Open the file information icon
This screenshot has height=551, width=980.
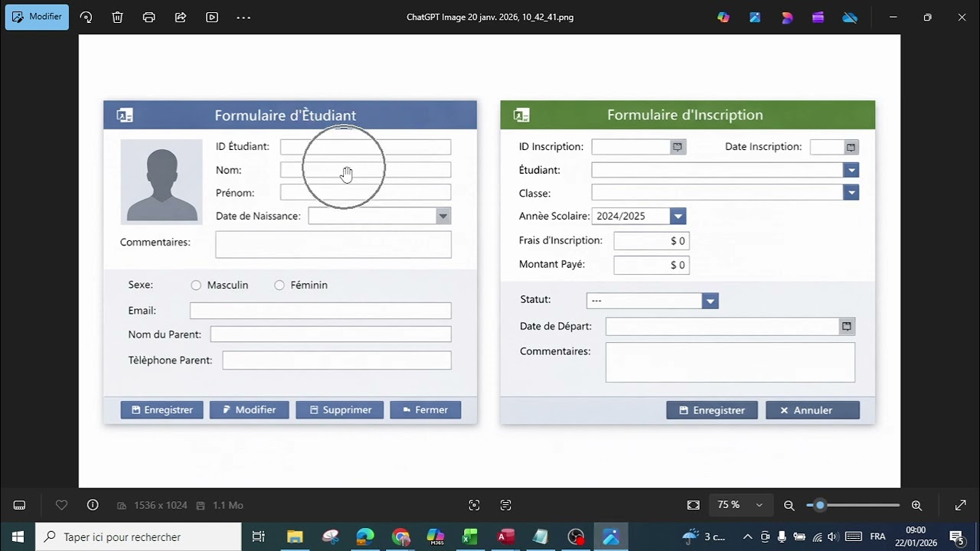[x=93, y=505]
